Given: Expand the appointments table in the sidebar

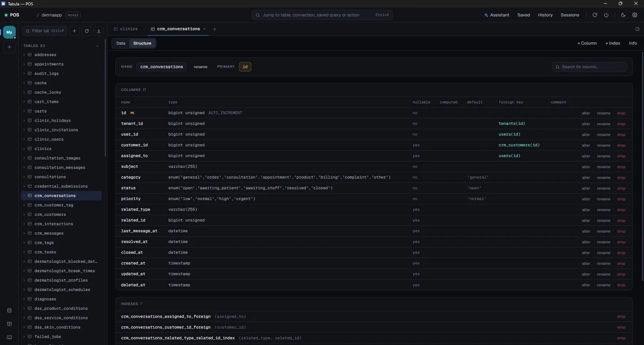Looking at the screenshot, I should [24, 64].
